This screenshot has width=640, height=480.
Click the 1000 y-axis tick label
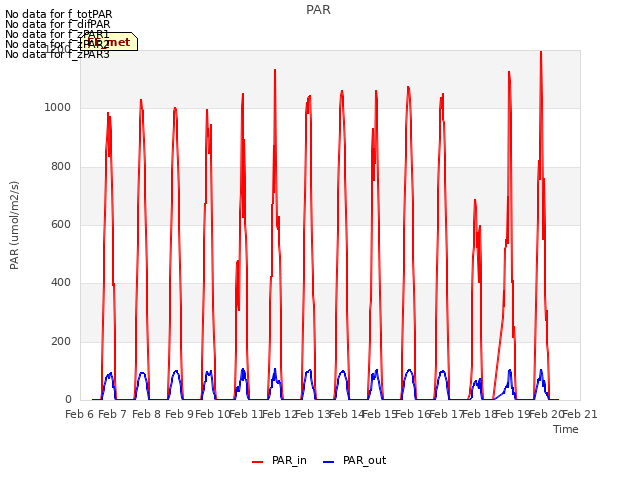58,107
